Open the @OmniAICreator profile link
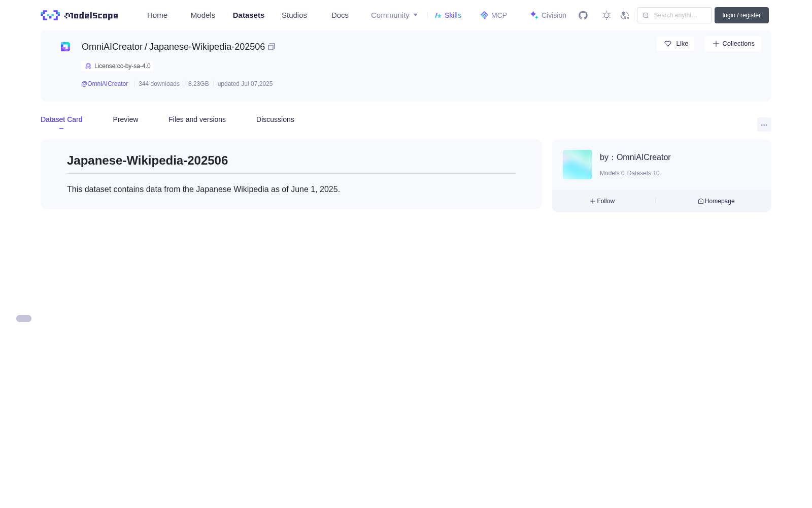The image size is (812, 508). pos(105,84)
